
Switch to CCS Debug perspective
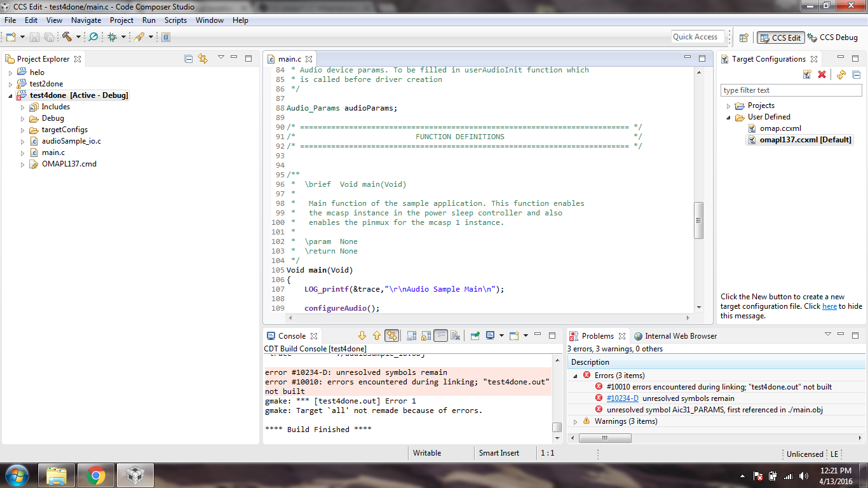click(x=832, y=37)
